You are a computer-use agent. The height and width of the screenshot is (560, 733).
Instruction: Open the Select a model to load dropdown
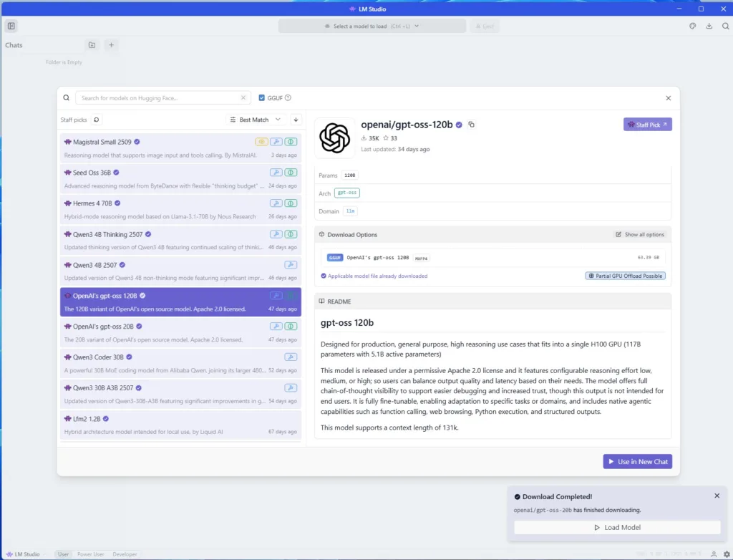(x=372, y=26)
